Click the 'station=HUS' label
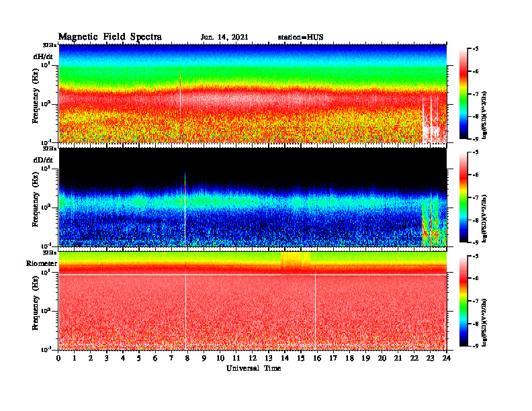 (x=300, y=38)
